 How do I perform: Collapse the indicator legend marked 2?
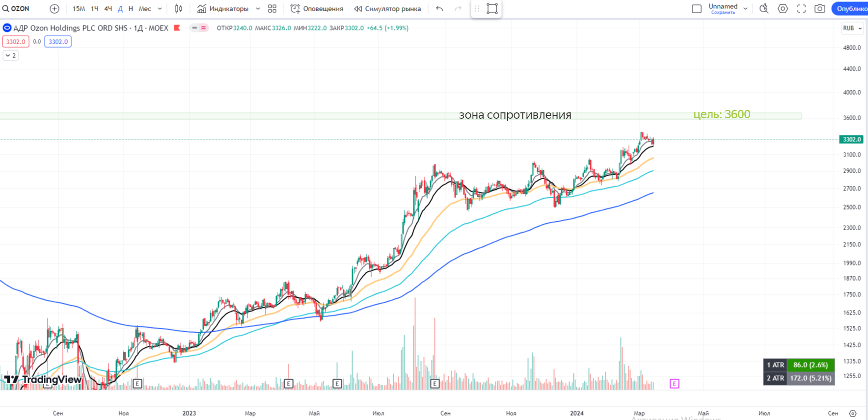[x=11, y=55]
